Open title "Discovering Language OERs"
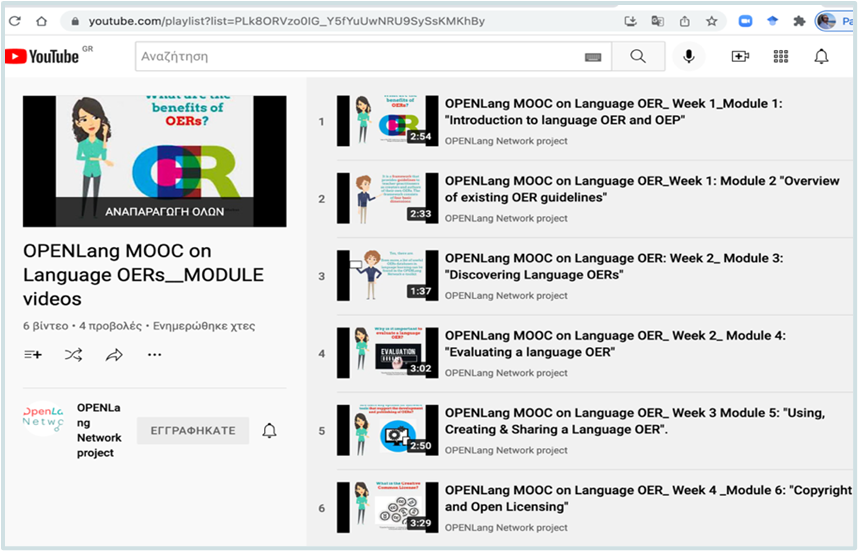The image size is (858, 551). coord(613,266)
